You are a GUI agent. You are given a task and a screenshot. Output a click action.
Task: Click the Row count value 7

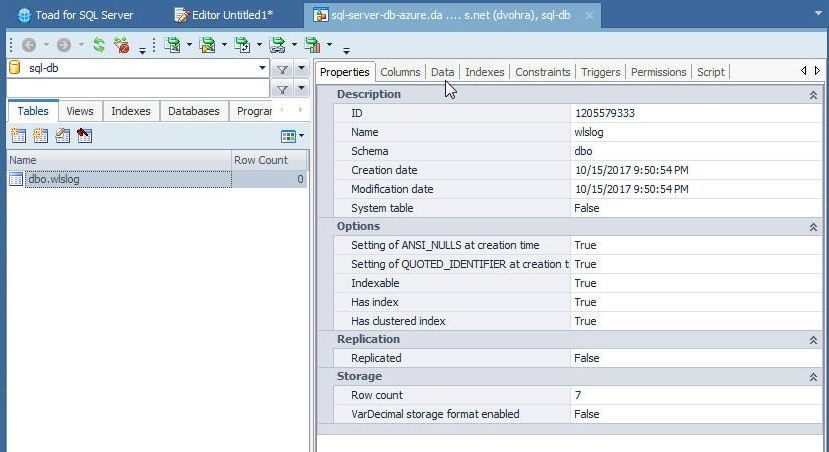click(x=578, y=395)
